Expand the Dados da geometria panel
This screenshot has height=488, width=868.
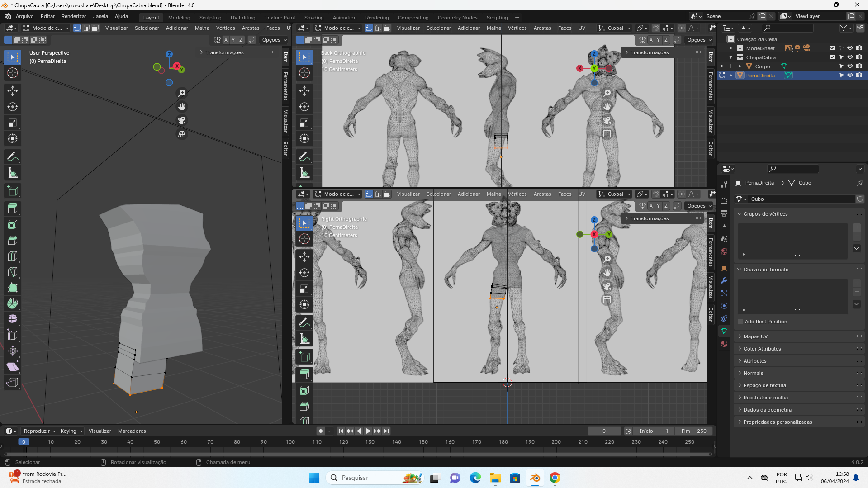pos(767,410)
